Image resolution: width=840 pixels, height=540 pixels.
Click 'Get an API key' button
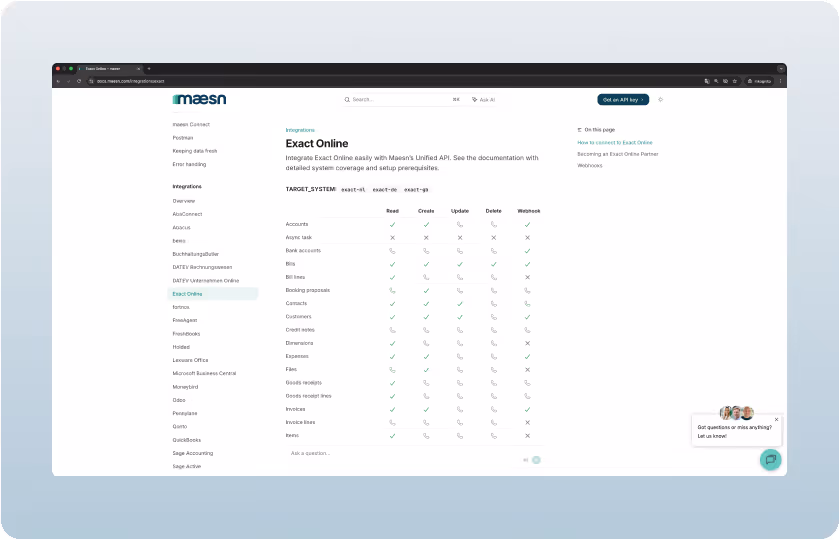tap(623, 100)
